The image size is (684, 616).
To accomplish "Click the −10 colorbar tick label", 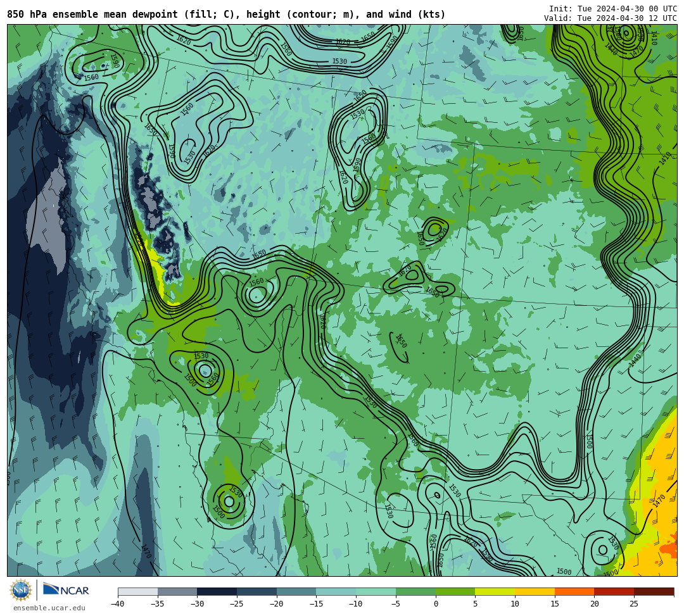I will click(356, 604).
